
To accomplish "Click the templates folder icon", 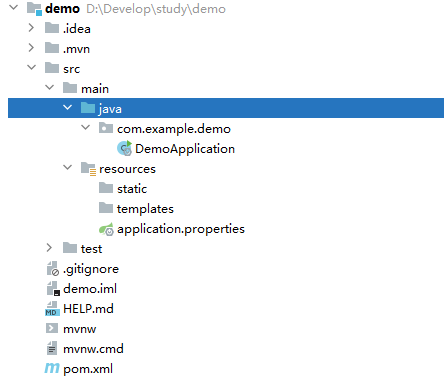I will click(106, 208).
